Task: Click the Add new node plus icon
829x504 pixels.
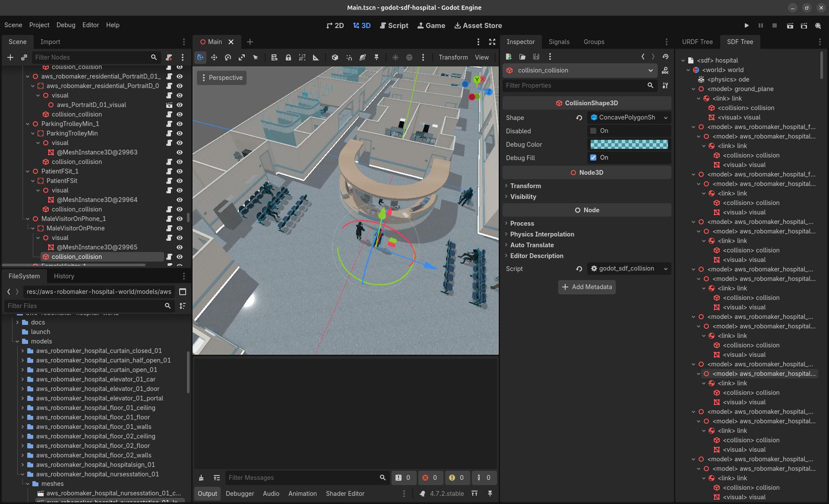Action: pos(10,57)
